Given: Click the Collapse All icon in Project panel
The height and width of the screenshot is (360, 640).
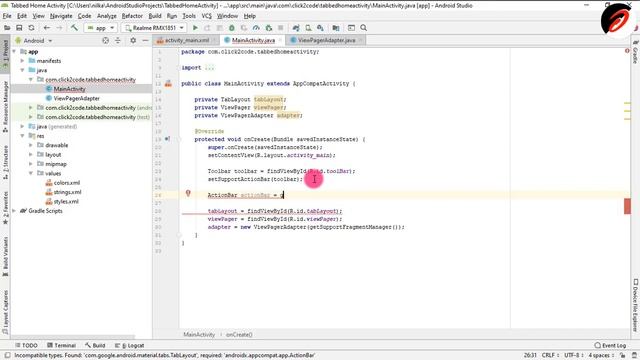Looking at the screenshot, I should pyautogui.click(x=118, y=40).
